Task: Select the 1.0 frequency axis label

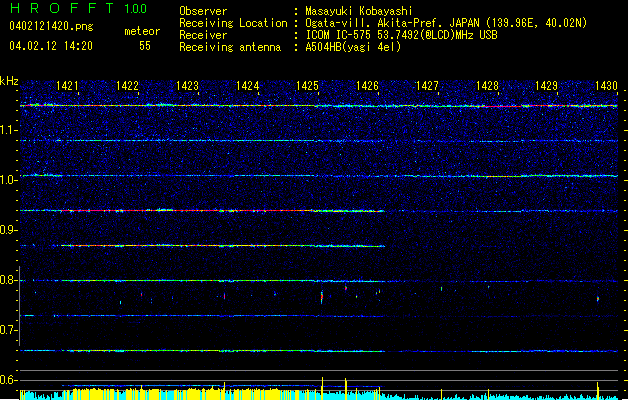Action: pos(9,179)
